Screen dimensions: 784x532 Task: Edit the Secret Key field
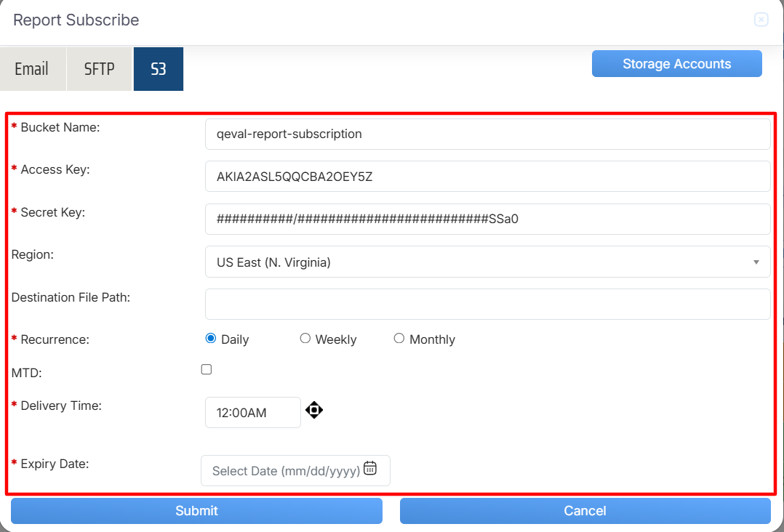tap(487, 219)
